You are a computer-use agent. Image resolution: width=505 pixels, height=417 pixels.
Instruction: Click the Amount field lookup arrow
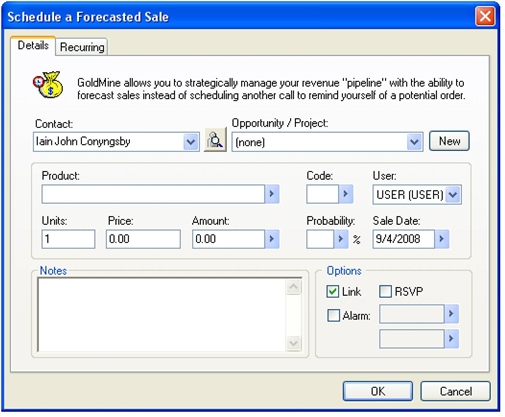[272, 239]
